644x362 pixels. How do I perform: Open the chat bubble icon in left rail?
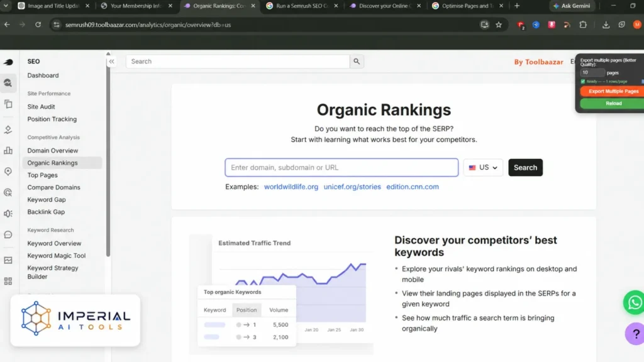coord(8,235)
